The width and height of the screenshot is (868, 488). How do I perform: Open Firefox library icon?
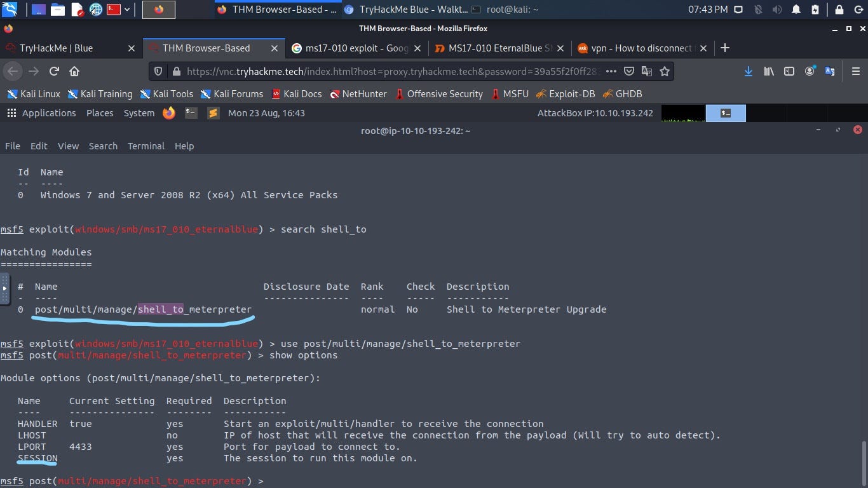pyautogui.click(x=769, y=71)
